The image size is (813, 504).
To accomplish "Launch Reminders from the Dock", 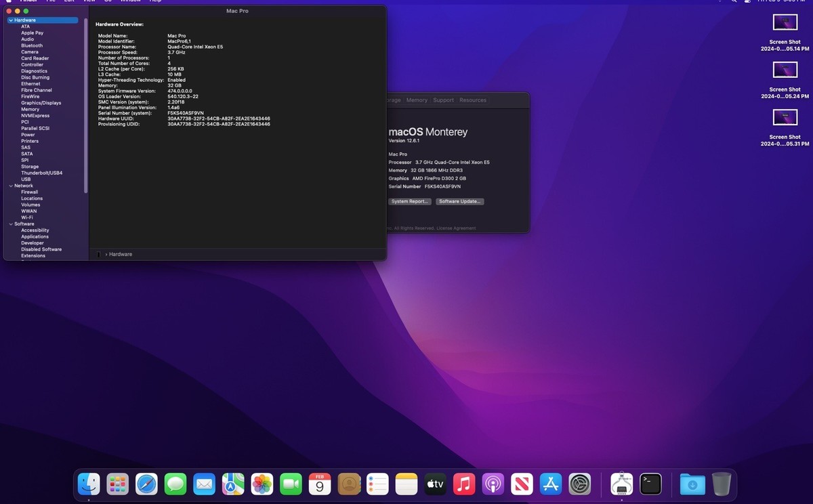I will [x=377, y=484].
